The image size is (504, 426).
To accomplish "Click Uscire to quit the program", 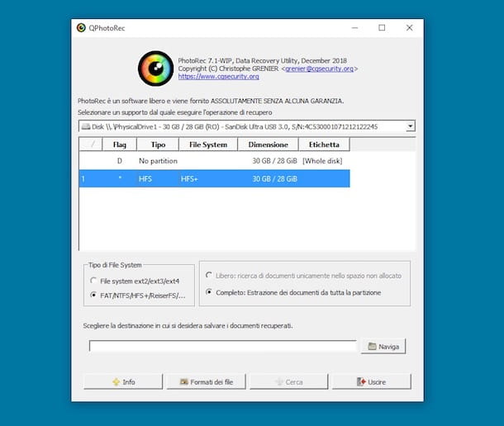I will tap(372, 381).
